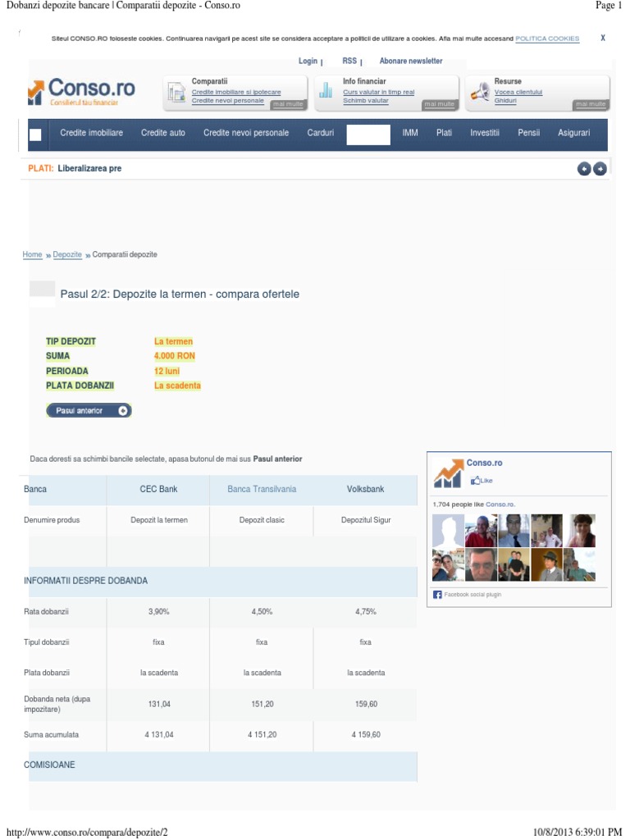The height and width of the screenshot is (840, 630).
Task: Click the Comparatii document icon
Action: tap(176, 92)
